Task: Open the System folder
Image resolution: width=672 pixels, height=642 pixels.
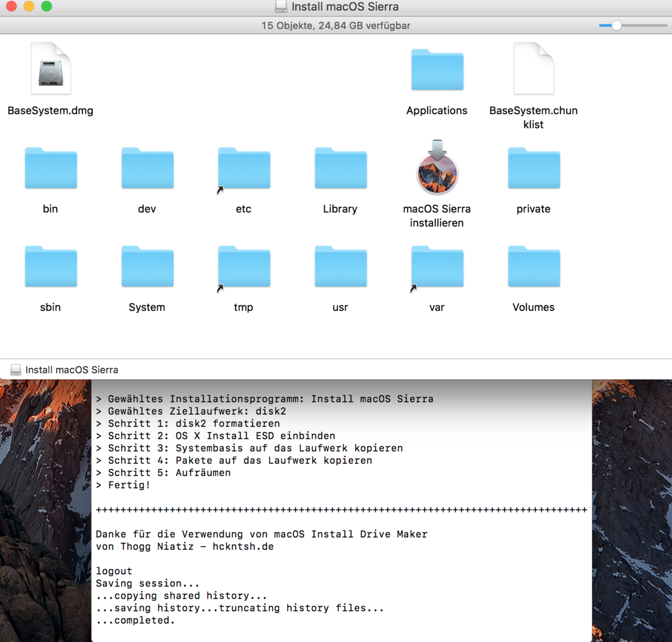Action: [147, 267]
